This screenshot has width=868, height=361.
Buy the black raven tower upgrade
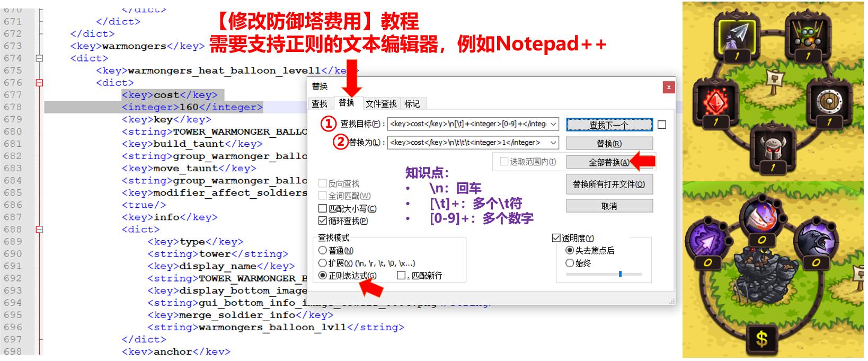(x=816, y=243)
